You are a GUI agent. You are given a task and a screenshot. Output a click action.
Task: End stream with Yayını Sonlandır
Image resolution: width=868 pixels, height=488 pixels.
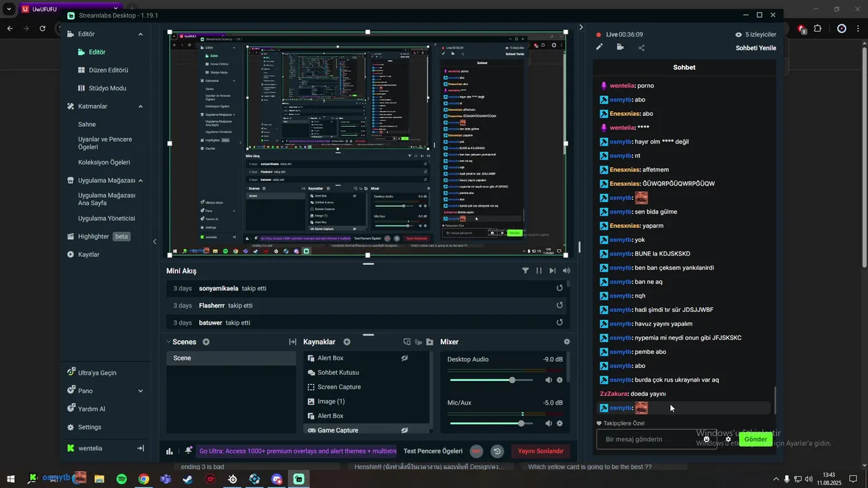click(x=540, y=451)
